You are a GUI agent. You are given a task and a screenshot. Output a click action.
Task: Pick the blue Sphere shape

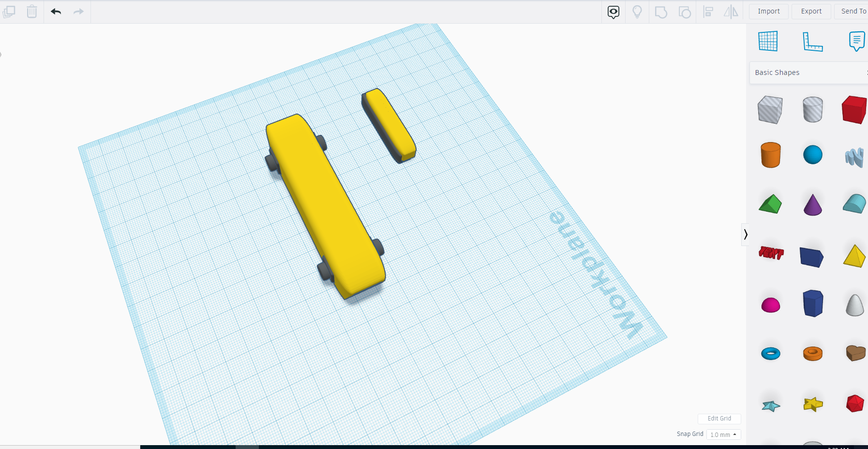(x=813, y=155)
